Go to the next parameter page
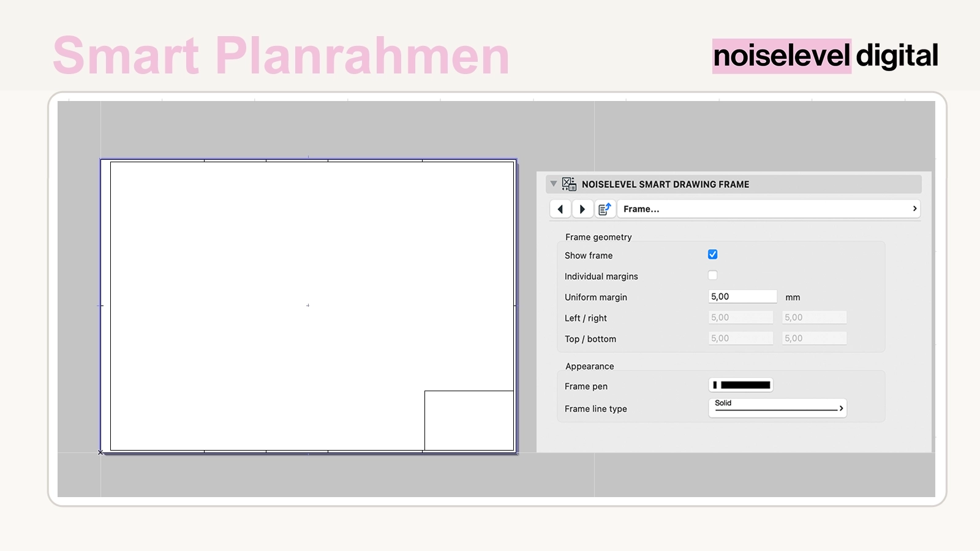 coord(582,209)
